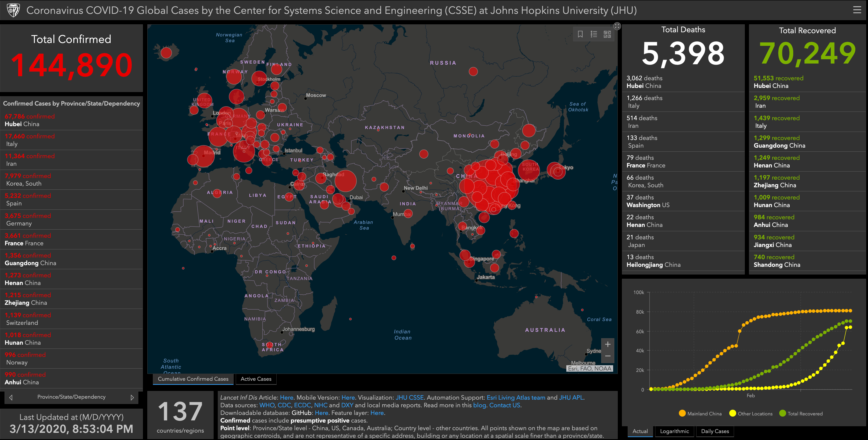Image resolution: width=868 pixels, height=440 pixels.
Task: Select Guangdong China 1,356 confirmed row
Action: point(71,259)
